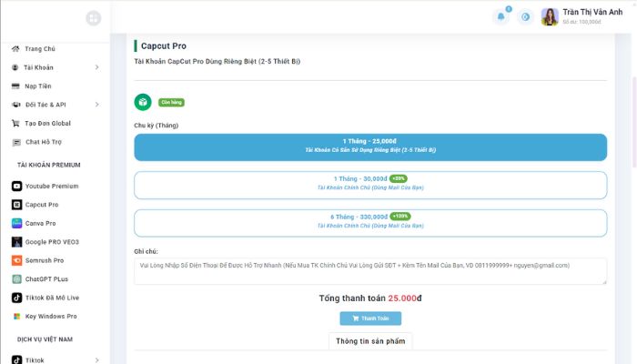Click the +20% badge on 30,000đ plan
Screen dimensions: 637x364
(399, 178)
